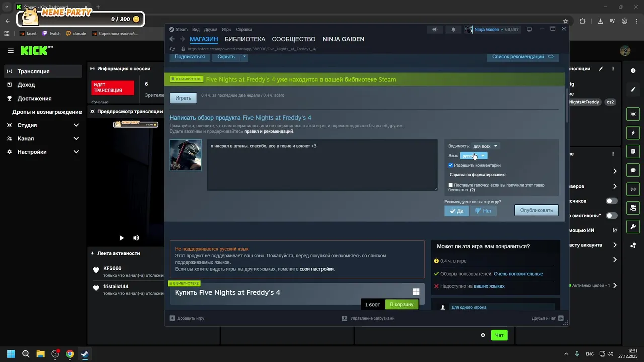The height and width of the screenshot is (362, 644).
Task: Recommend the game with Да button
Action: pyautogui.click(x=457, y=211)
